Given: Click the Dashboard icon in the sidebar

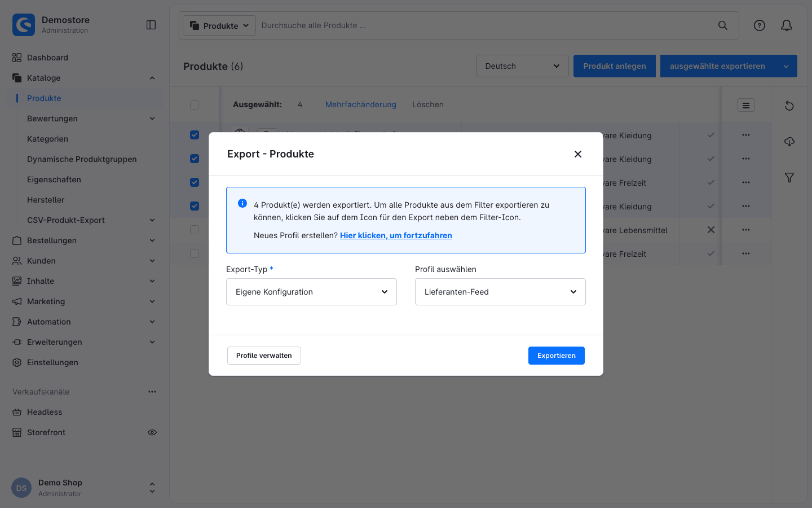Looking at the screenshot, I should pos(17,58).
